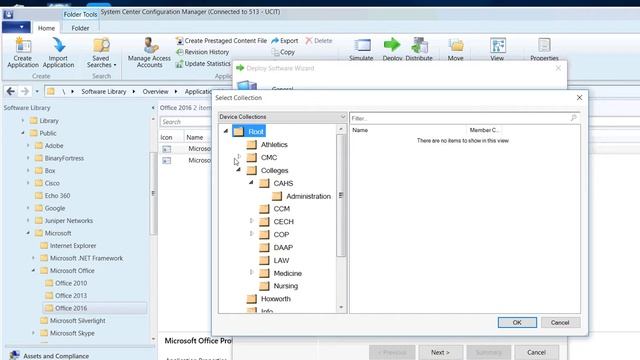Click Cancel in Select Collection dialog
Viewport: 640px width, 360px height.
(560, 322)
